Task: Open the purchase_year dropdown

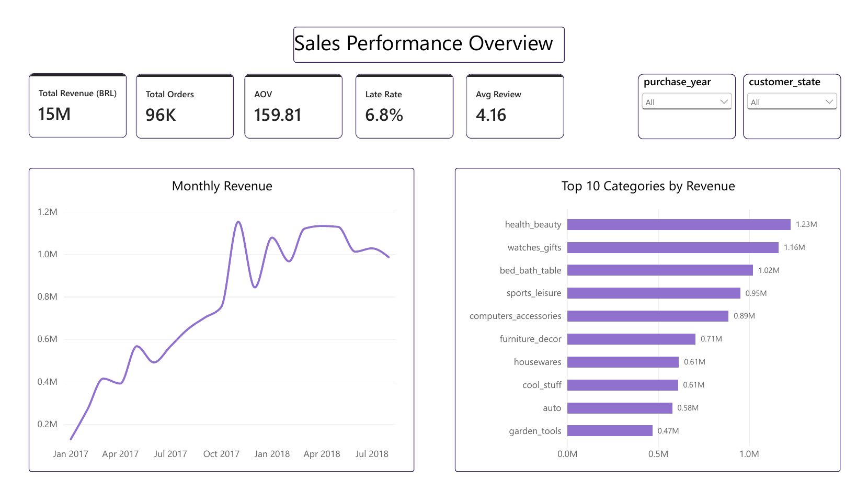Action: 687,101
